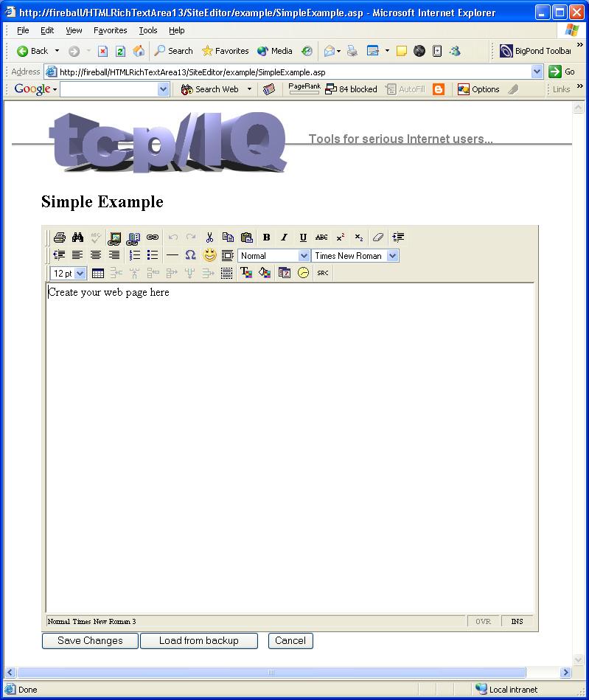The height and width of the screenshot is (700, 589).
Task: Expand the 12 pt font size dropdown
Action: 80,274
